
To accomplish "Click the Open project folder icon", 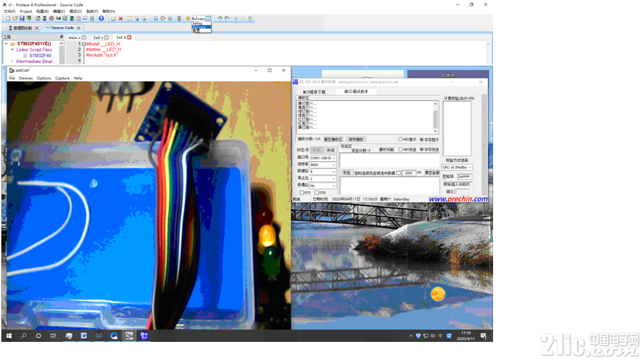I will 15,19.
